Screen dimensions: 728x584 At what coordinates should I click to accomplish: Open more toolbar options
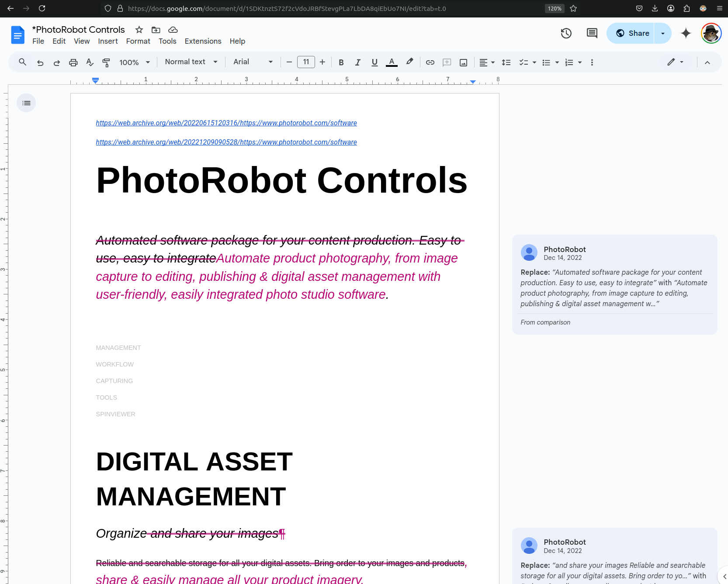(592, 62)
